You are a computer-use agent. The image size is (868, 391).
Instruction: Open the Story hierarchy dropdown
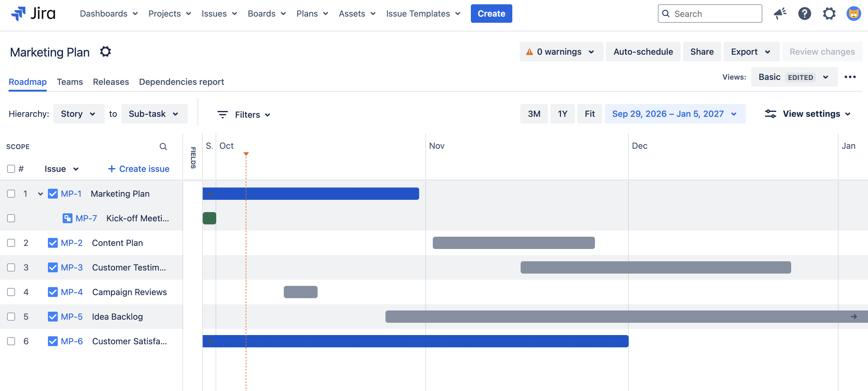[x=79, y=114]
